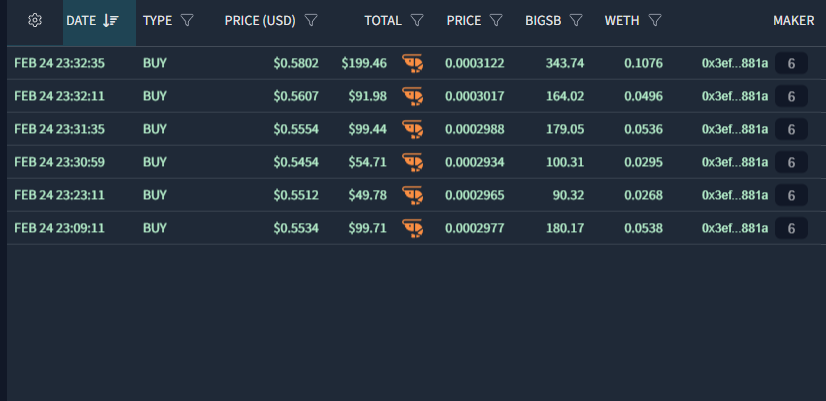
Task: Select the FEB 24 23:09:11 date cell
Action: tap(60, 228)
